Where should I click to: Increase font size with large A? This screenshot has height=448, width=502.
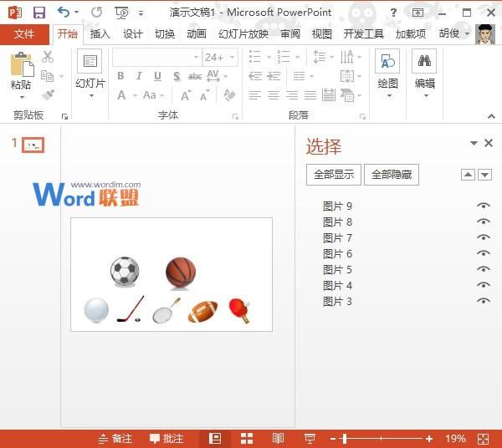pyautogui.click(x=186, y=95)
